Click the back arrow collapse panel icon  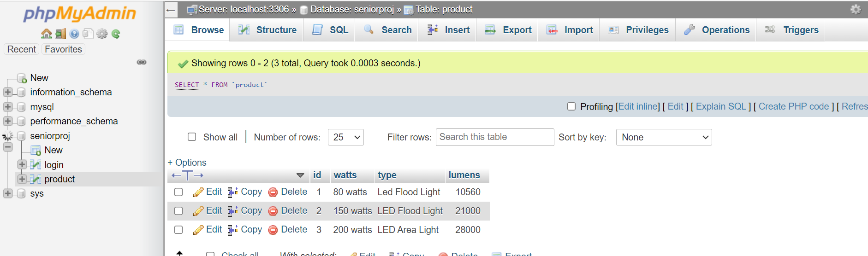pyautogui.click(x=171, y=10)
